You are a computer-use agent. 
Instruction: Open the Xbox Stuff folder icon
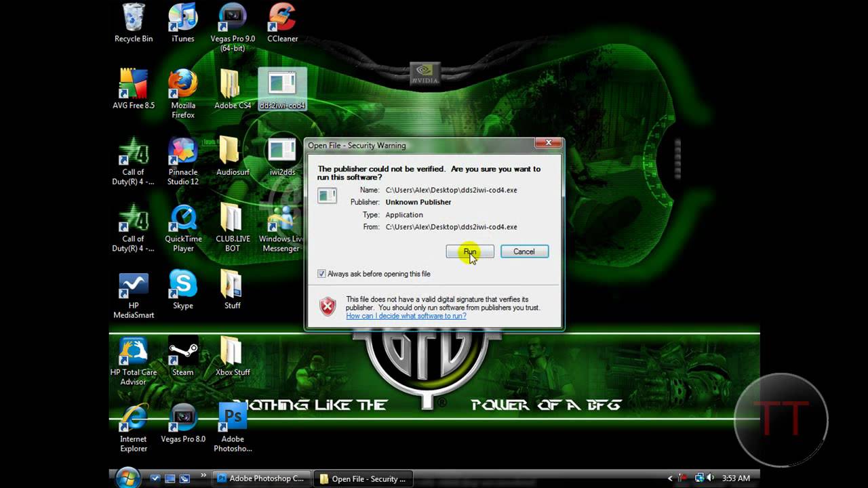(233, 357)
